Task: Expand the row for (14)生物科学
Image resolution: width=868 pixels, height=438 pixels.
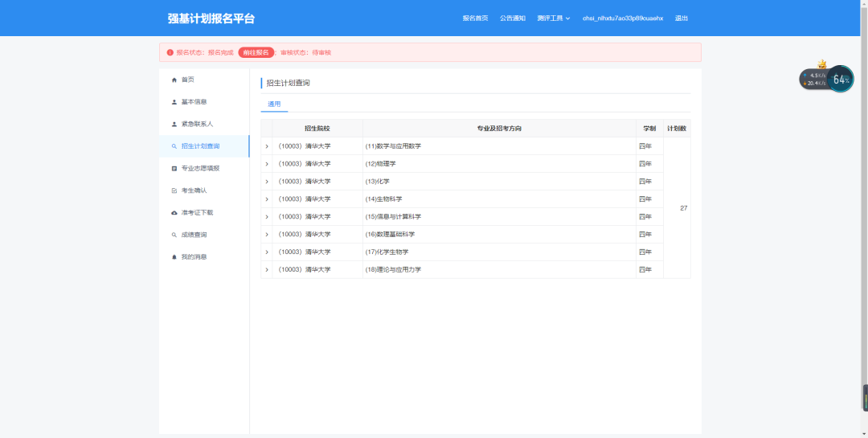Action: (266, 199)
